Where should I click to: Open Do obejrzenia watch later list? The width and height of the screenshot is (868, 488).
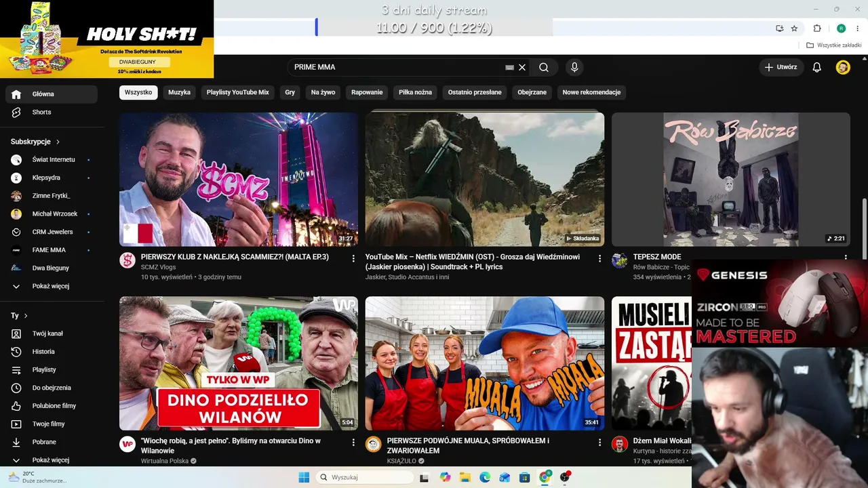point(52,388)
